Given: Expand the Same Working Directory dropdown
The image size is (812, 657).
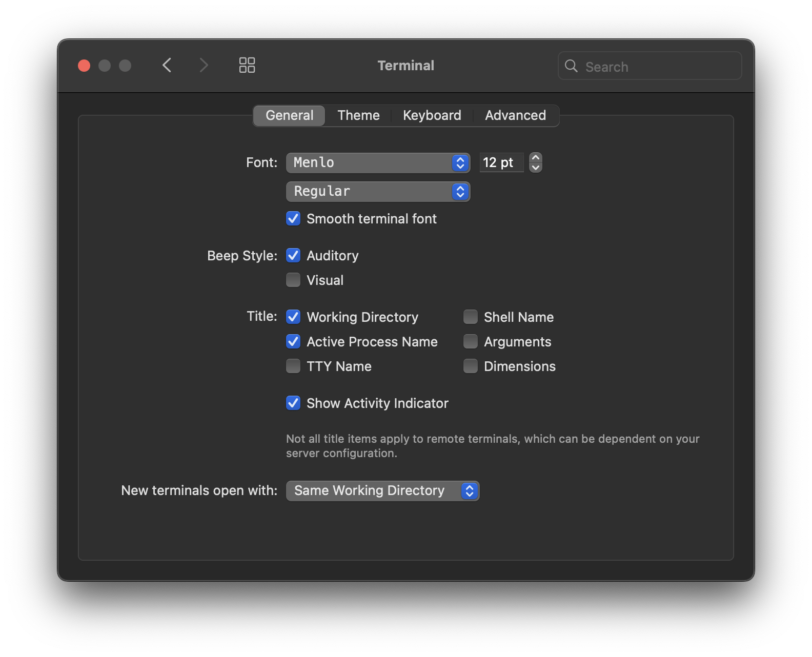Looking at the screenshot, I should [382, 491].
